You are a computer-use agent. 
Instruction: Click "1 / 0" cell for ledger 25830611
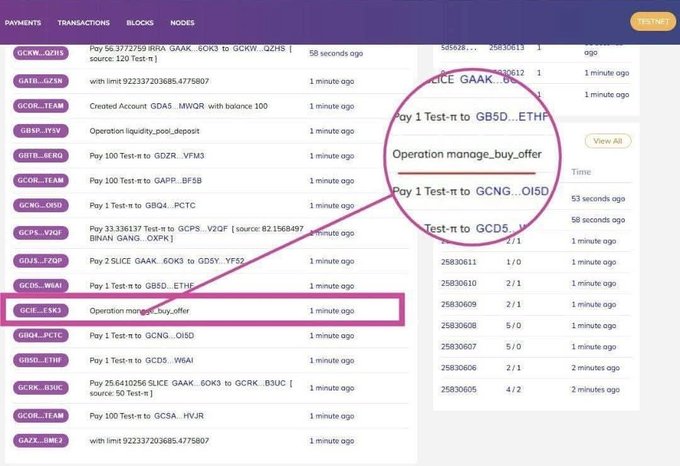point(513,262)
